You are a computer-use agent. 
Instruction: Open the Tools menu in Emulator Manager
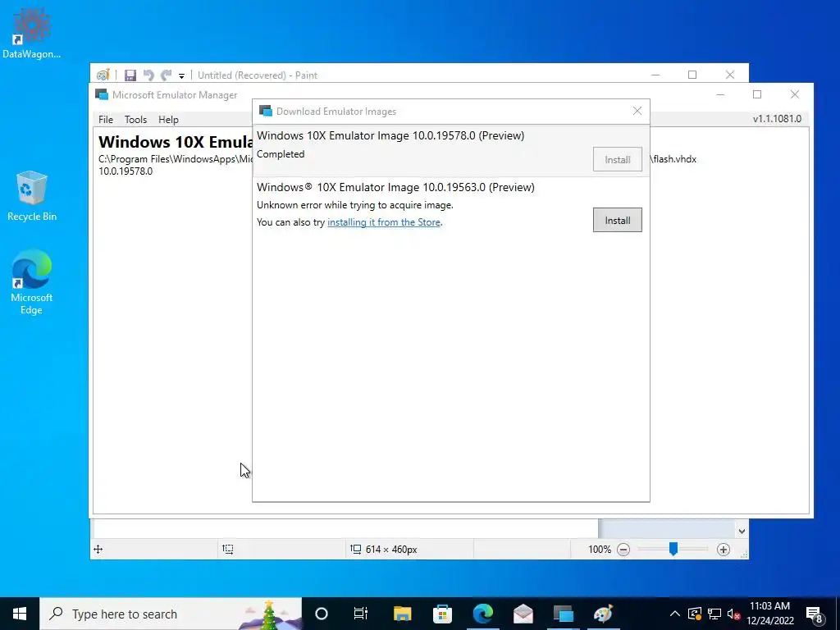(135, 120)
